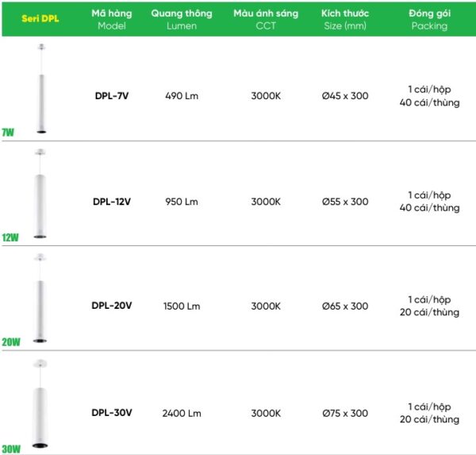Click the size 'Ø75 x 300'
Screen dimensions: 476x455
(345, 413)
